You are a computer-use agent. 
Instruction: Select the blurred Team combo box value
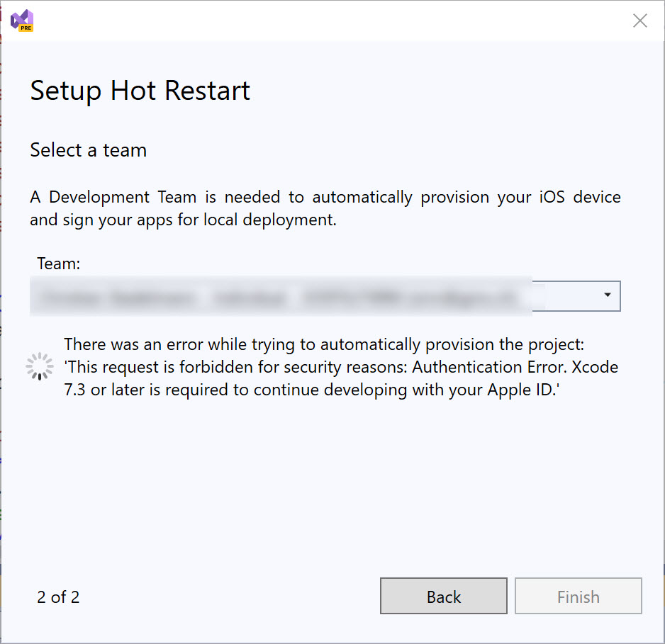click(325, 295)
